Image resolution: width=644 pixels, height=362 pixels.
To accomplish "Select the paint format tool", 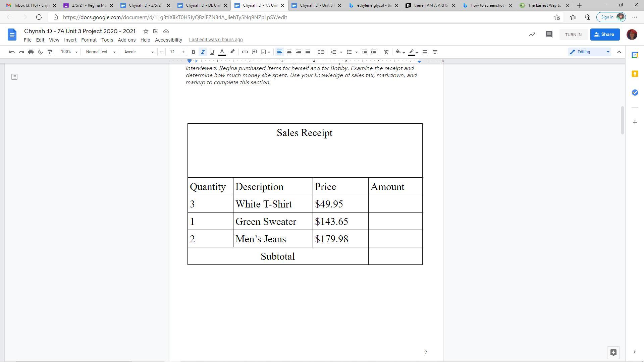I will (50, 52).
